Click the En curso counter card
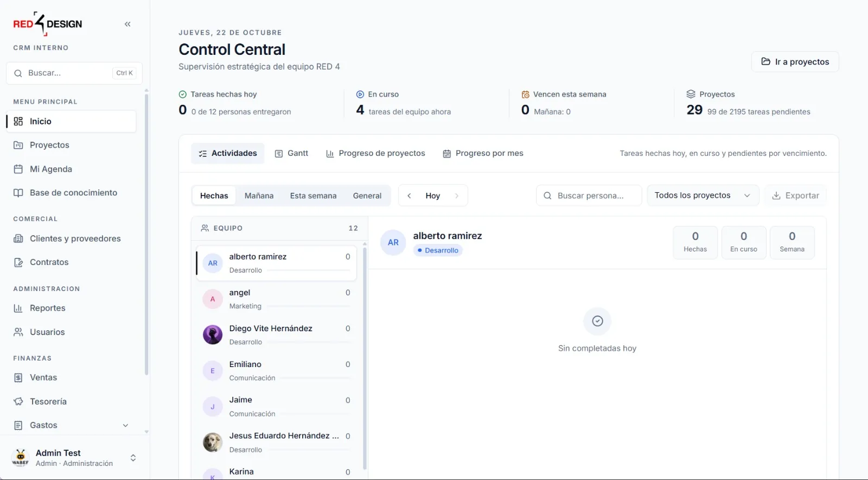The width and height of the screenshot is (868, 480). (x=744, y=242)
